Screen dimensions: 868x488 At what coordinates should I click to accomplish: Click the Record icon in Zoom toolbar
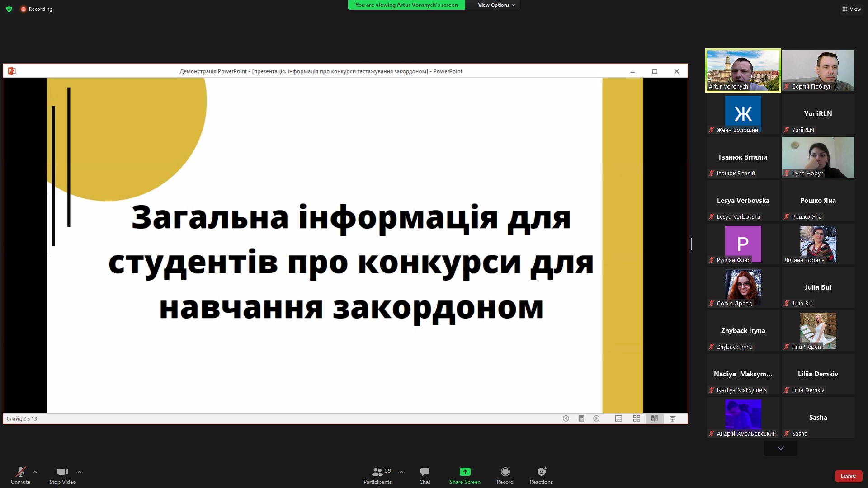tap(505, 475)
